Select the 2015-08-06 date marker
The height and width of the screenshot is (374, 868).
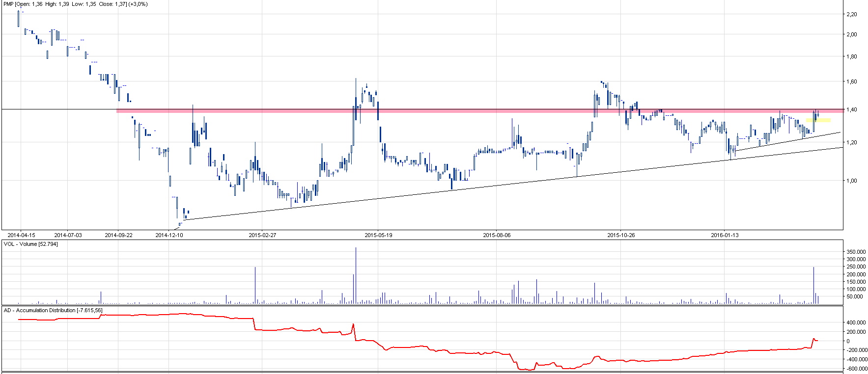click(497, 235)
